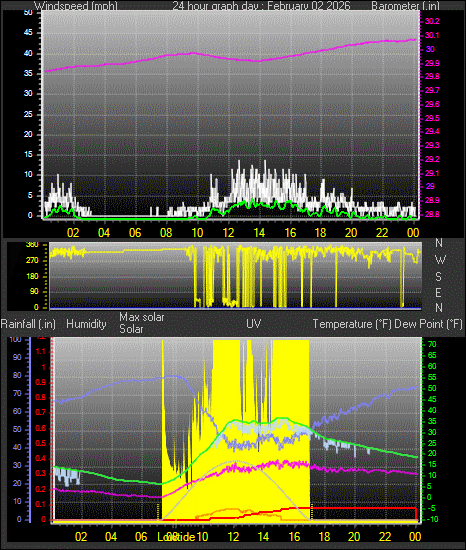Viewport: 466px width, 550px height.
Task: Click the "Humidity" legend label
Action: click(86, 324)
